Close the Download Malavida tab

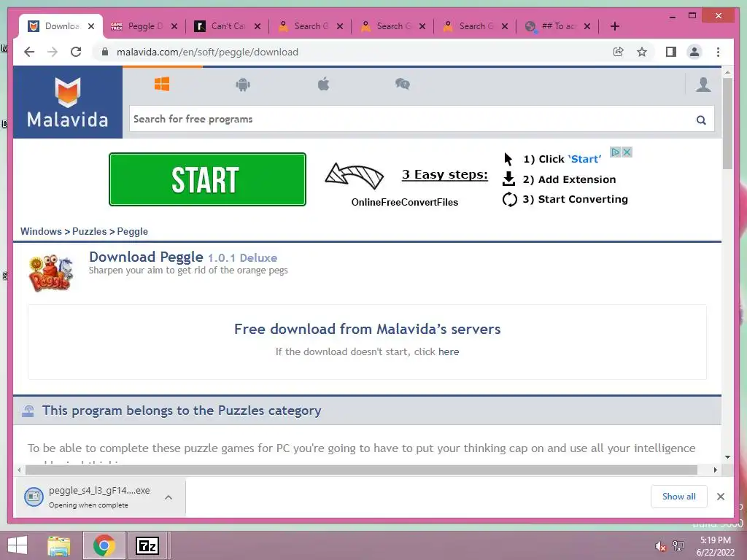coord(91,26)
